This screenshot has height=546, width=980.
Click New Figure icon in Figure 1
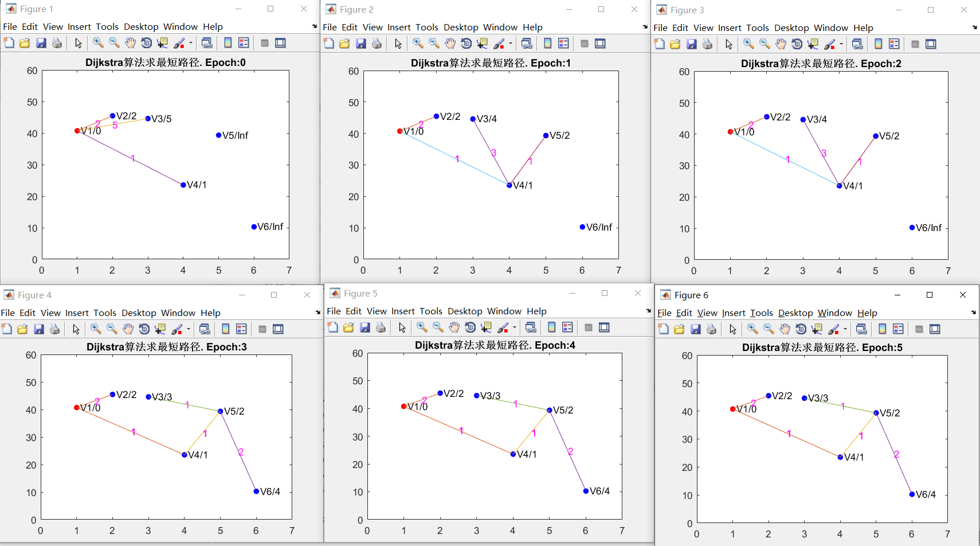click(x=9, y=43)
